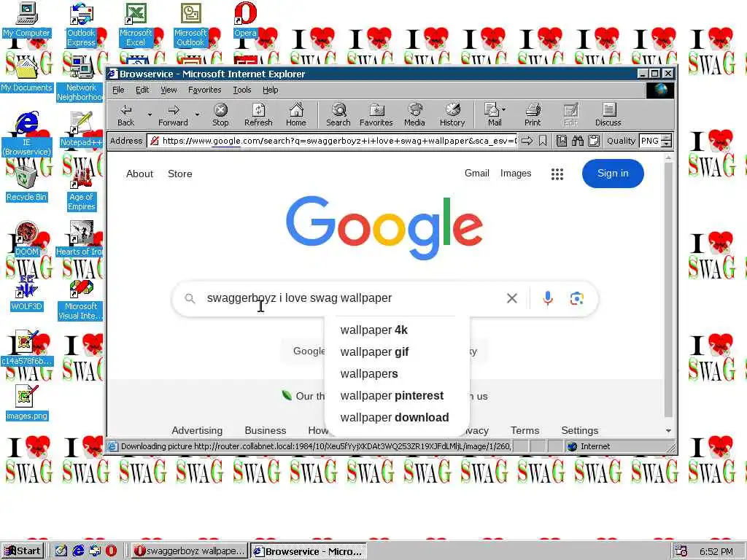The width and height of the screenshot is (747, 560).
Task: Click the page vertical scrollbar thumb
Action: (x=668, y=289)
